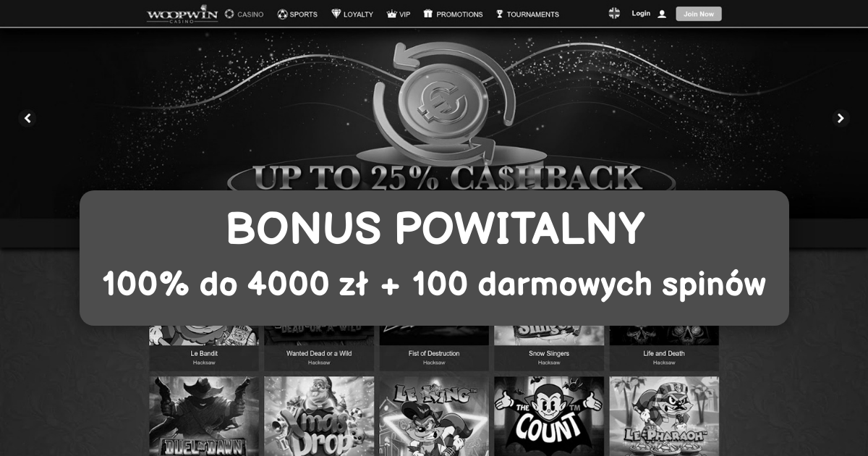
Task: Open the language flag selector
Action: click(614, 13)
